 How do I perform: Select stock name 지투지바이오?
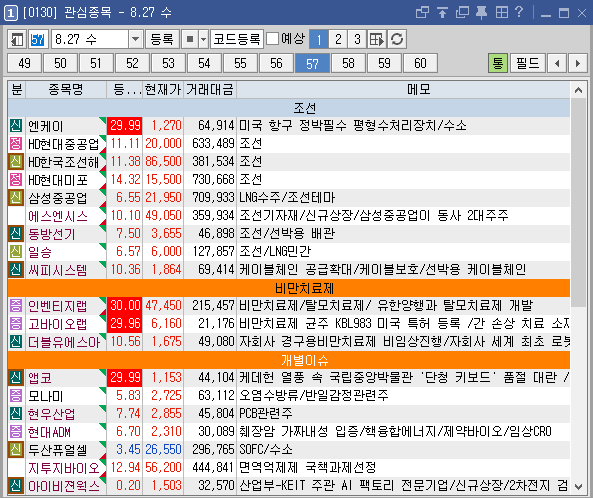(x=64, y=468)
